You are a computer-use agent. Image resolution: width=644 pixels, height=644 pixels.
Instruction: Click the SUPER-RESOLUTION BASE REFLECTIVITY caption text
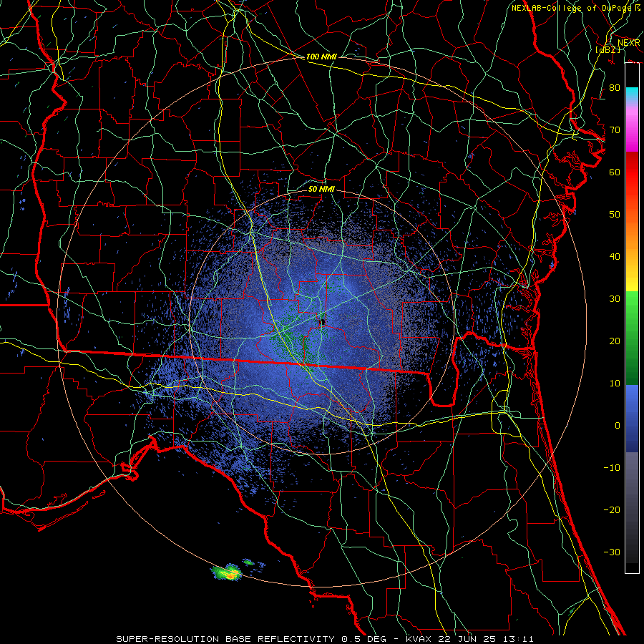point(225,639)
